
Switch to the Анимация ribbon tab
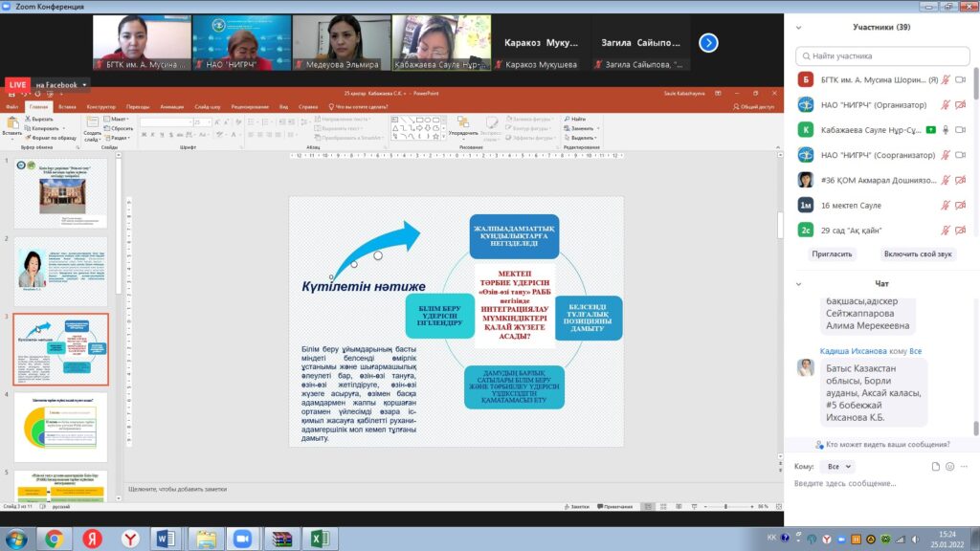[172, 107]
